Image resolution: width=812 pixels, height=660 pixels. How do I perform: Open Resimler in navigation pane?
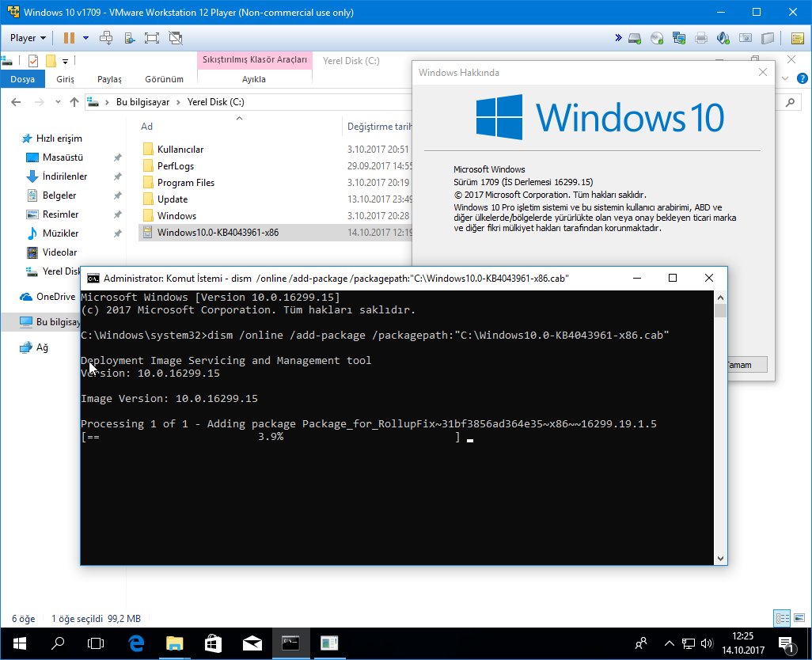coord(61,214)
